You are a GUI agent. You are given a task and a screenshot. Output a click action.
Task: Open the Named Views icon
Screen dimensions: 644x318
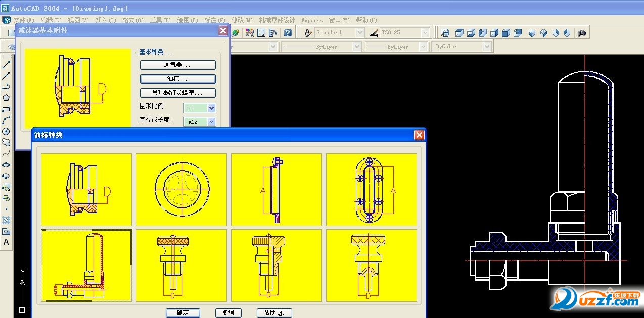pos(445,33)
